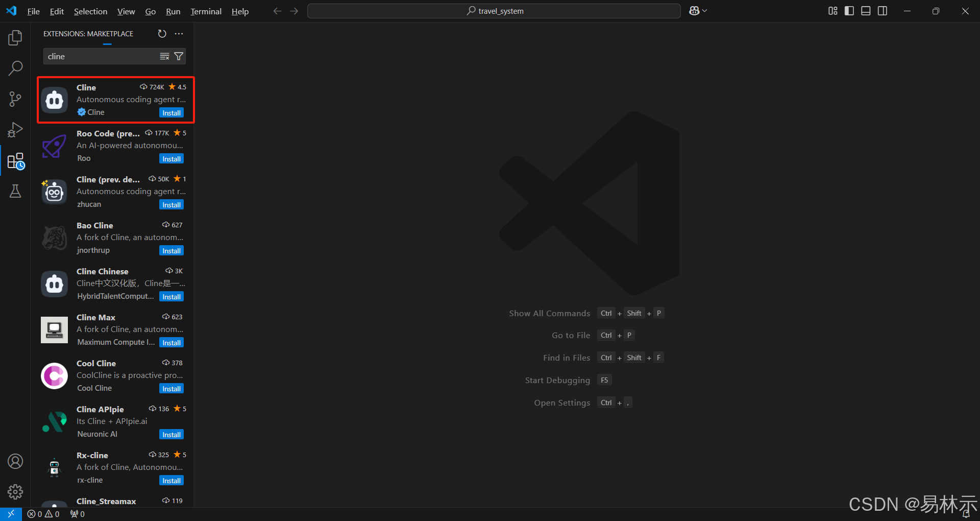Open the Terminal menu
Image resolution: width=980 pixels, height=521 pixels.
(x=206, y=11)
